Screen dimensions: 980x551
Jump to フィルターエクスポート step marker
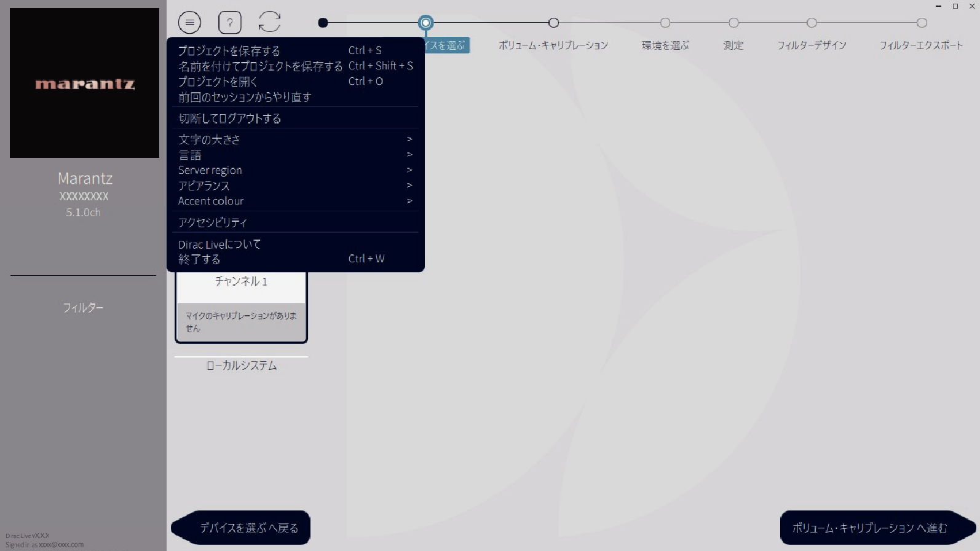coord(921,23)
